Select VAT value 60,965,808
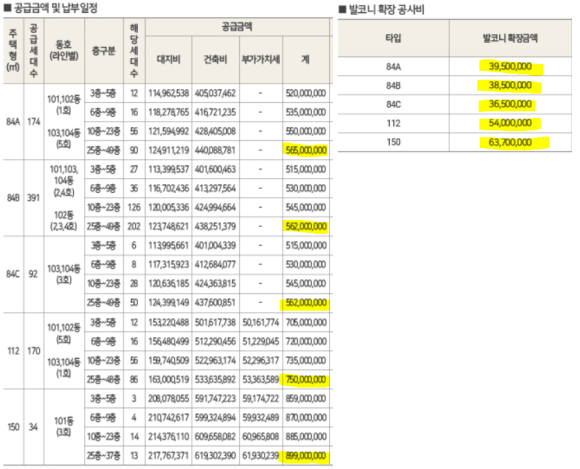580x469 pixels. click(261, 437)
